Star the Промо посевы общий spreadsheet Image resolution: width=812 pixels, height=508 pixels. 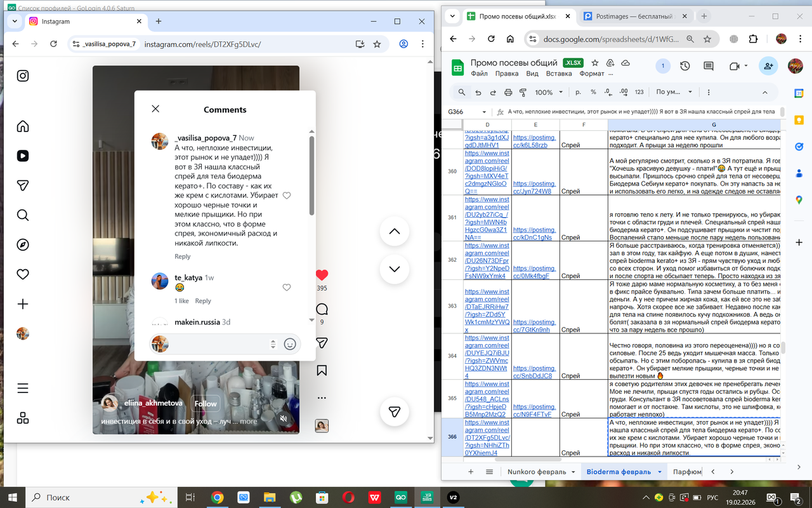coord(594,63)
